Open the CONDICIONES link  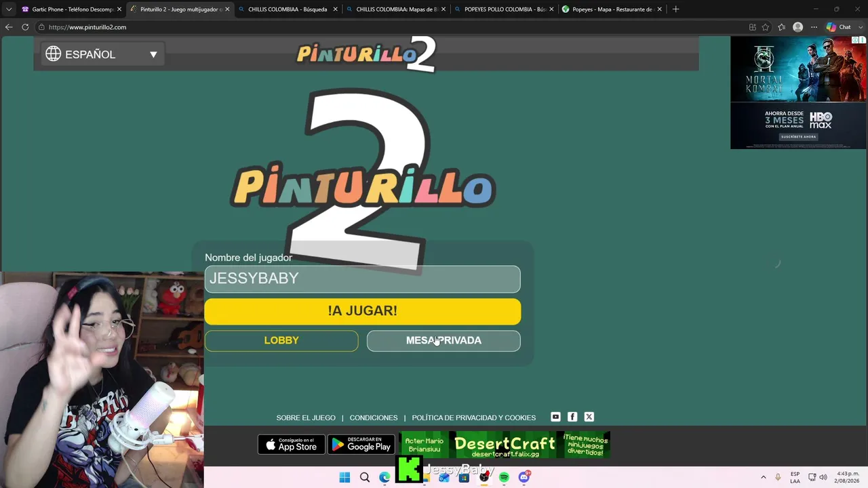pyautogui.click(x=374, y=418)
